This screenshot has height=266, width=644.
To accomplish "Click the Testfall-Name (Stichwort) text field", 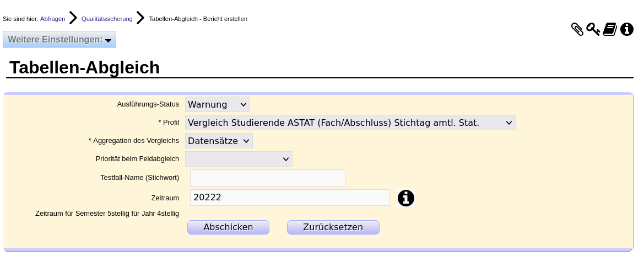I will [x=267, y=178].
